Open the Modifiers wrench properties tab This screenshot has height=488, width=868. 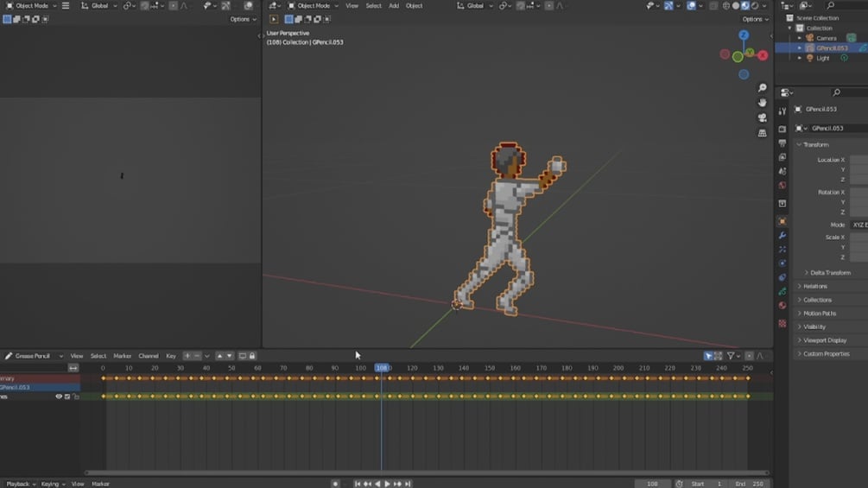click(782, 236)
